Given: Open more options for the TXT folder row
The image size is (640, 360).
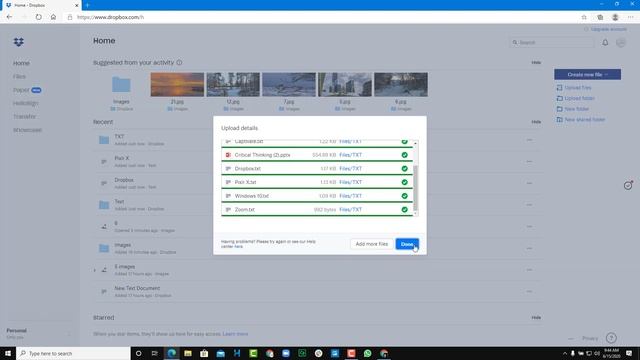Looking at the screenshot, I should (x=529, y=140).
